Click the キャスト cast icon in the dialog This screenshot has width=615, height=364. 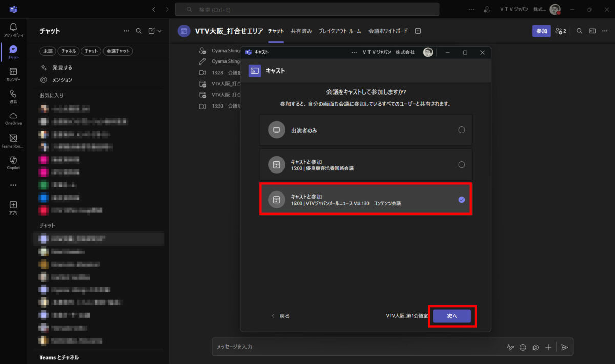click(x=255, y=71)
